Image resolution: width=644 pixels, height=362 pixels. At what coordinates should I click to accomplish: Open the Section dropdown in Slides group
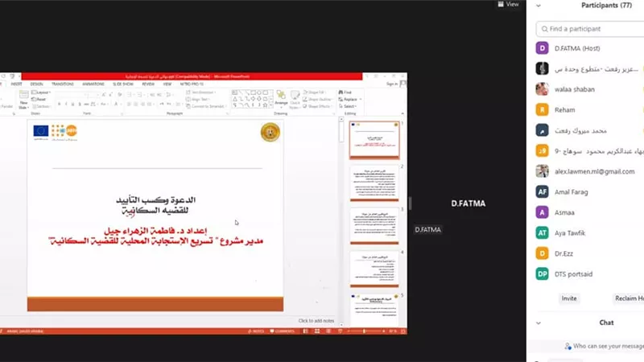click(x=42, y=106)
